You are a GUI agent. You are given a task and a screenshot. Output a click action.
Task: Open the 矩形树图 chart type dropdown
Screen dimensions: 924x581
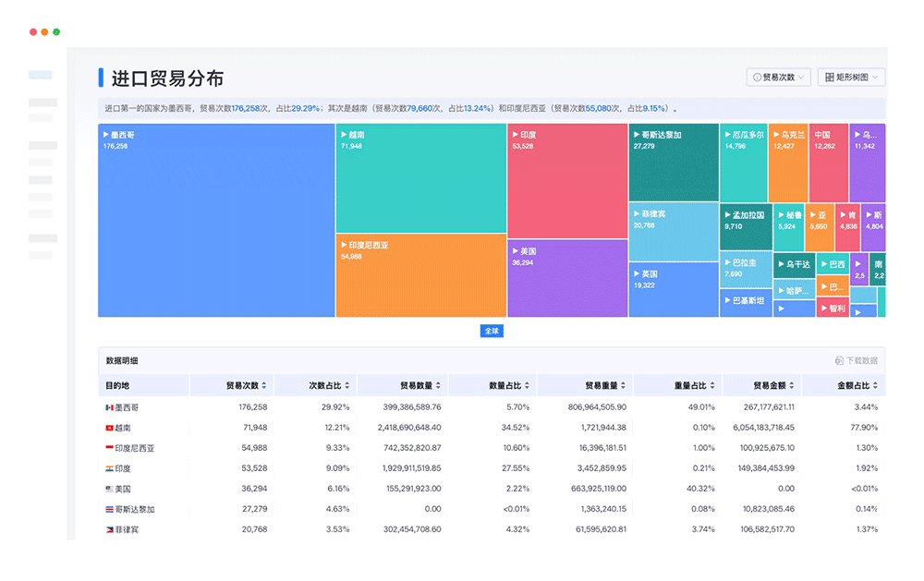851,77
